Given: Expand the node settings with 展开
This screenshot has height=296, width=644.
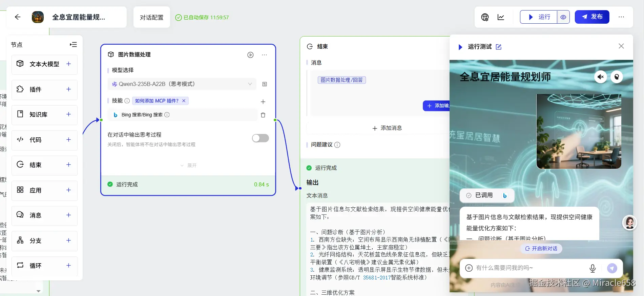Looking at the screenshot, I should click(x=188, y=165).
